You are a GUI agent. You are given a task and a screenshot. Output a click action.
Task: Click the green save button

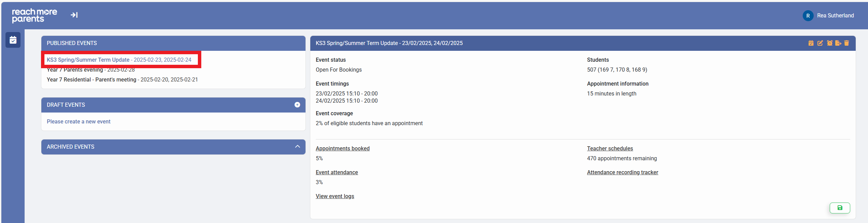840,208
